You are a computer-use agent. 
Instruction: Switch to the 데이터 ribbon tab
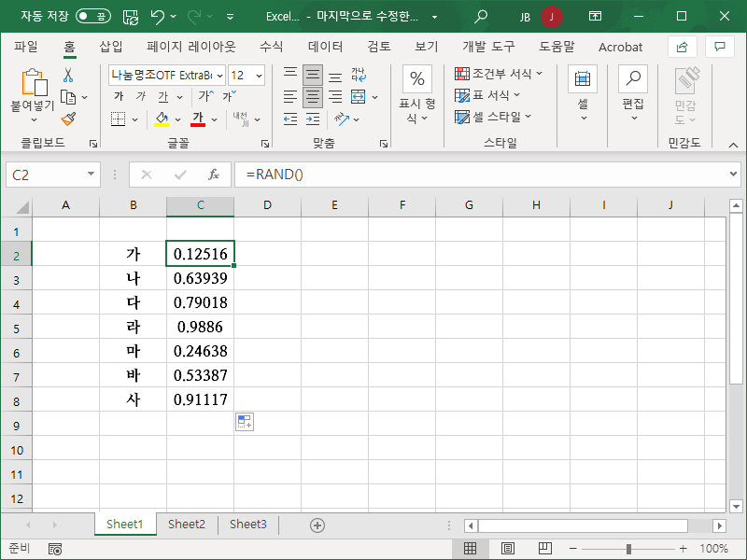pos(325,47)
